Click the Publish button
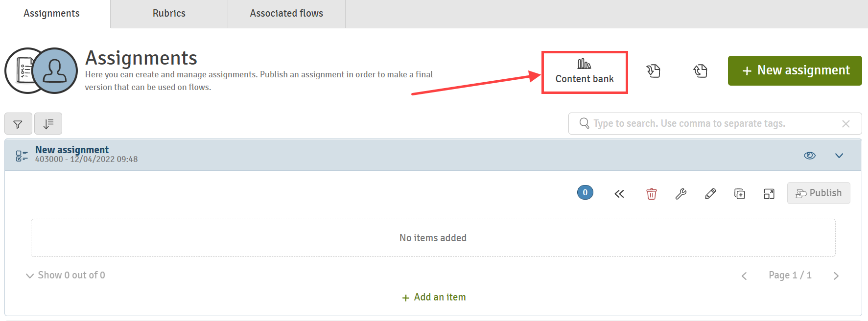The height and width of the screenshot is (321, 868). 819,193
